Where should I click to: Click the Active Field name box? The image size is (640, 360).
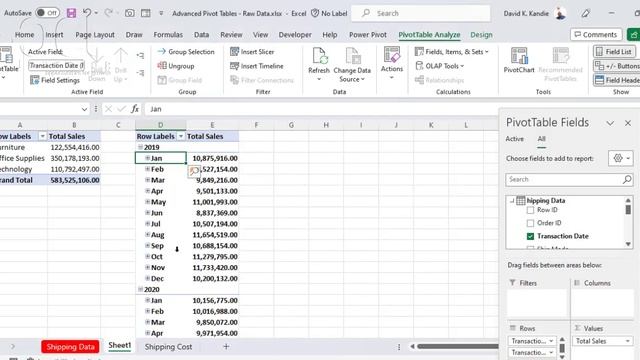coord(57,65)
